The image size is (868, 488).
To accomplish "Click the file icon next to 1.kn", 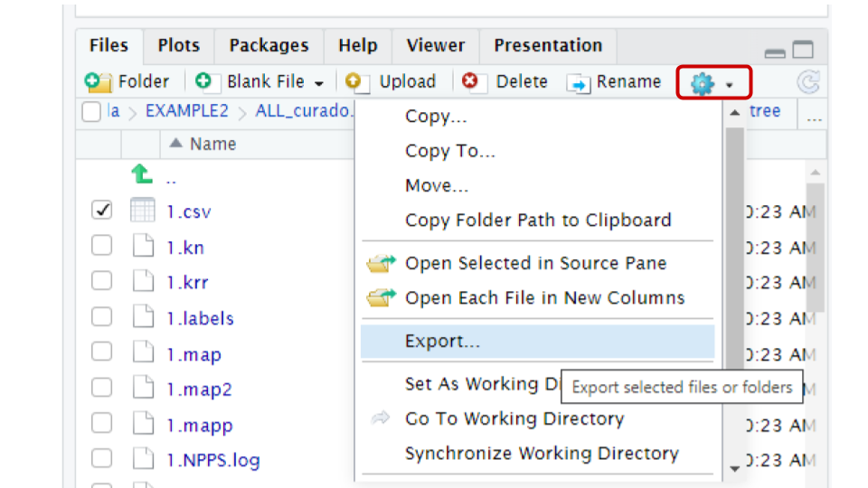I will click(x=144, y=245).
